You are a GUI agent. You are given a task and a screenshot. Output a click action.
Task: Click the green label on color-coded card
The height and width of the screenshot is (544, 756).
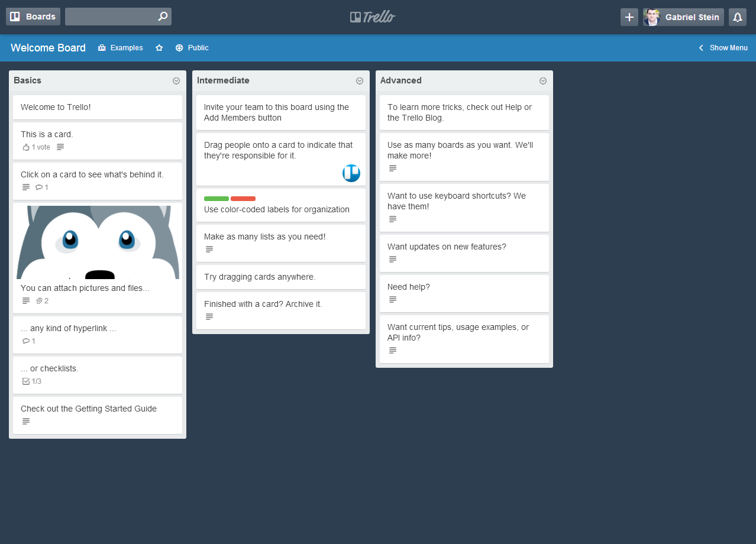(x=217, y=199)
